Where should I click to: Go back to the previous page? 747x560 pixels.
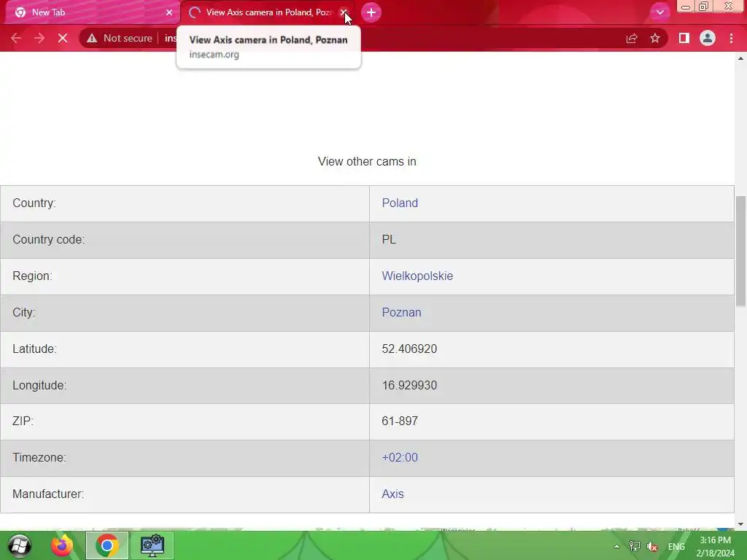(x=16, y=38)
